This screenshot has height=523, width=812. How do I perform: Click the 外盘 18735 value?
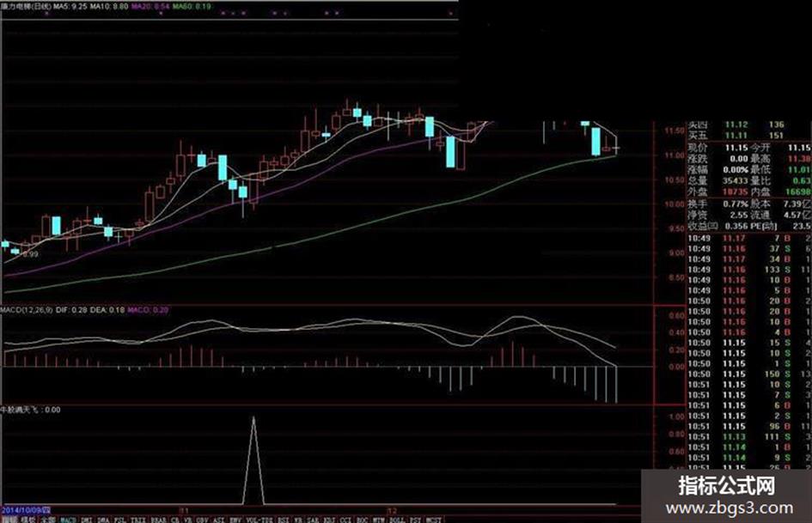(x=736, y=192)
